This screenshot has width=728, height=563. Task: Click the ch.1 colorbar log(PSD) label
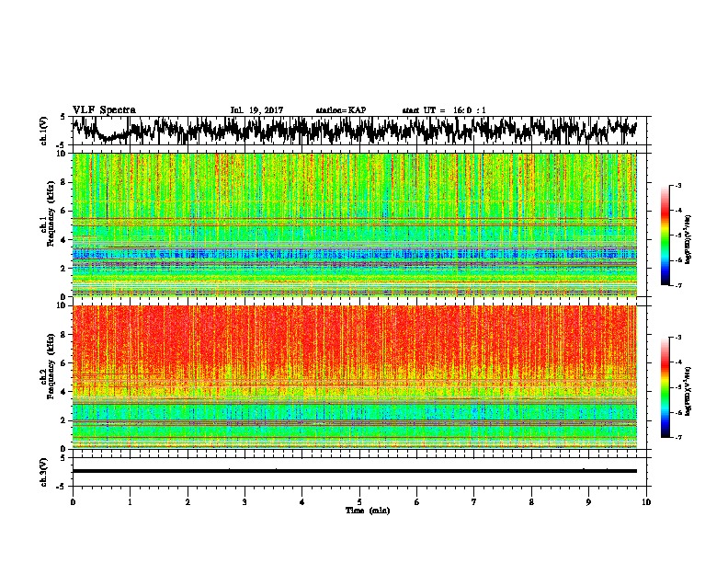(688, 239)
